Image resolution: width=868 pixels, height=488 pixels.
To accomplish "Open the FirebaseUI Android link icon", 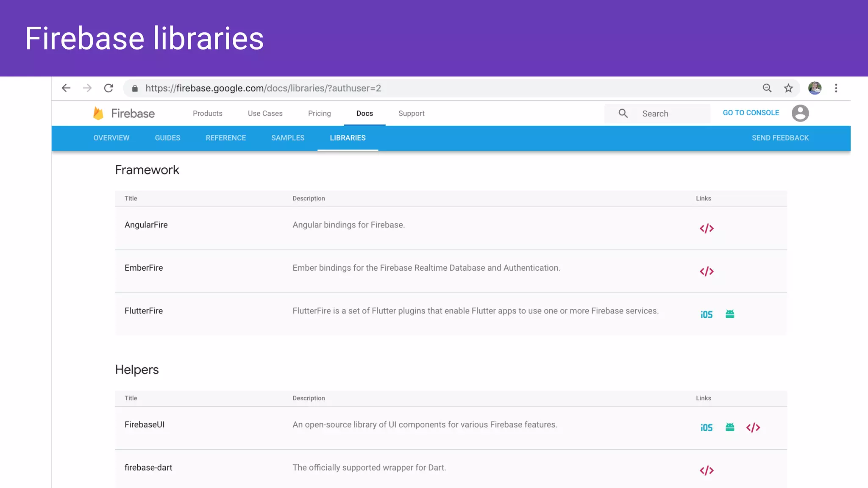I will 730,427.
